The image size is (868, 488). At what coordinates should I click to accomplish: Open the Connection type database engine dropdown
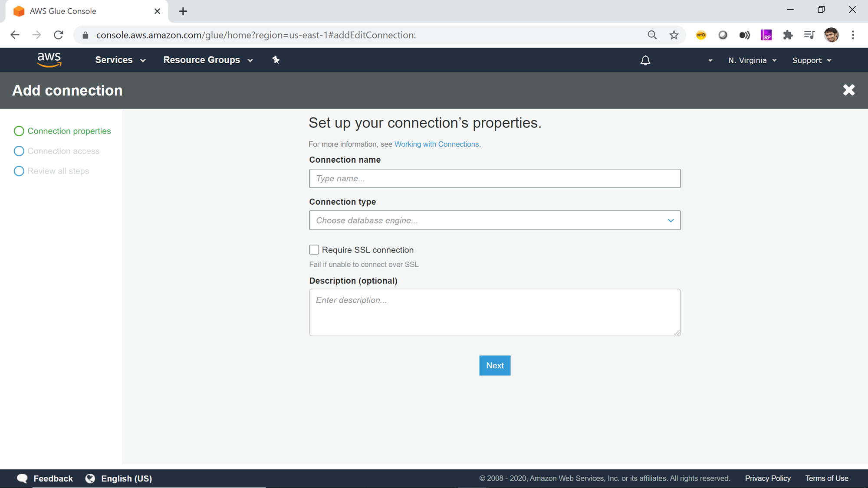(x=494, y=220)
